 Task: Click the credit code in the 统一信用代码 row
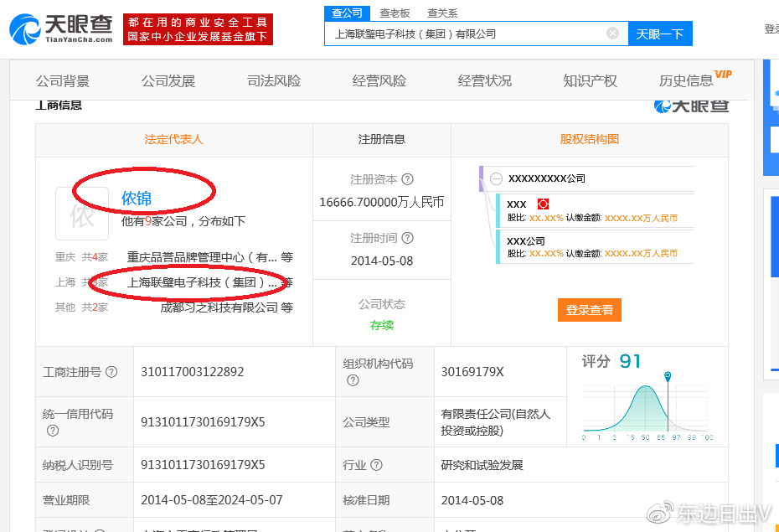click(x=203, y=421)
